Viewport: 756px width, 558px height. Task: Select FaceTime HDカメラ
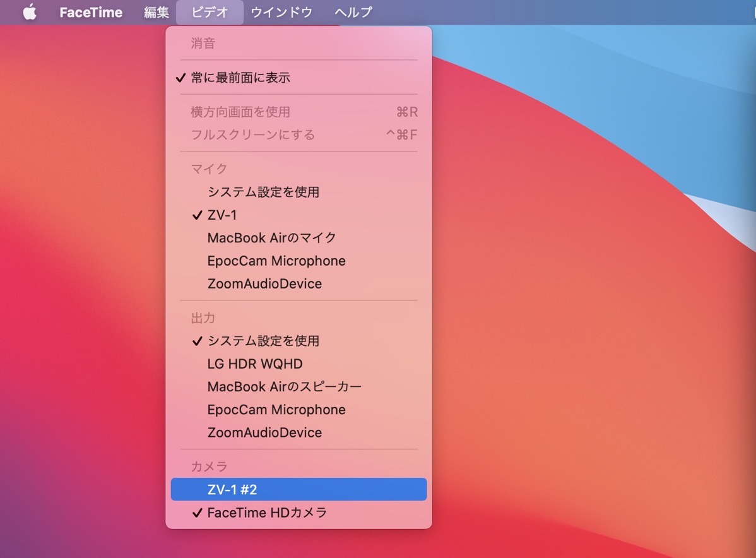[298, 513]
